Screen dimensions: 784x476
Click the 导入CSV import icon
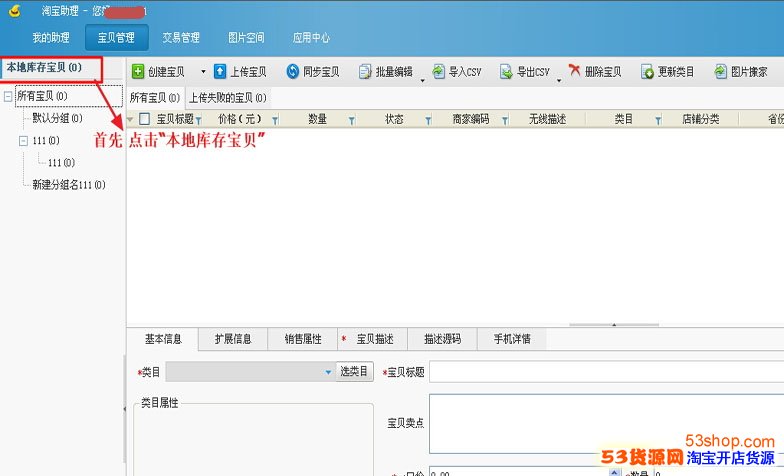pos(438,72)
